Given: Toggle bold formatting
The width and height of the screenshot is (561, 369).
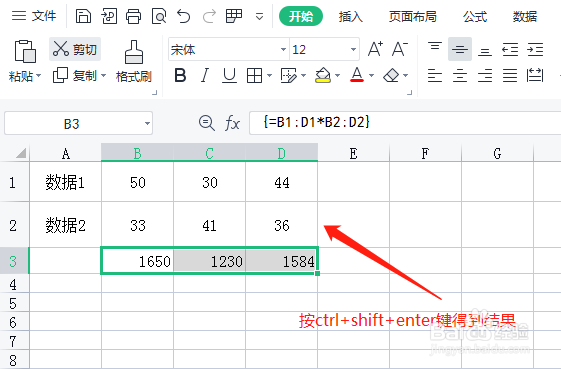Looking at the screenshot, I should [180, 76].
